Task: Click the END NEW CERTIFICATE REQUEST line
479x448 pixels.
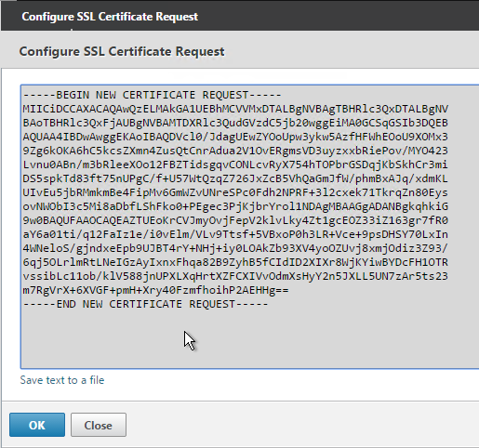Action: click(145, 304)
